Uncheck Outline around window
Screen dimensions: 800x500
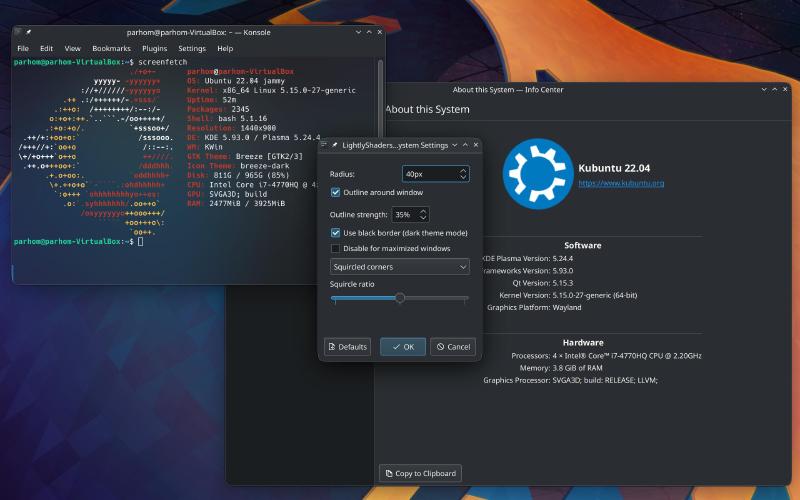[336, 192]
